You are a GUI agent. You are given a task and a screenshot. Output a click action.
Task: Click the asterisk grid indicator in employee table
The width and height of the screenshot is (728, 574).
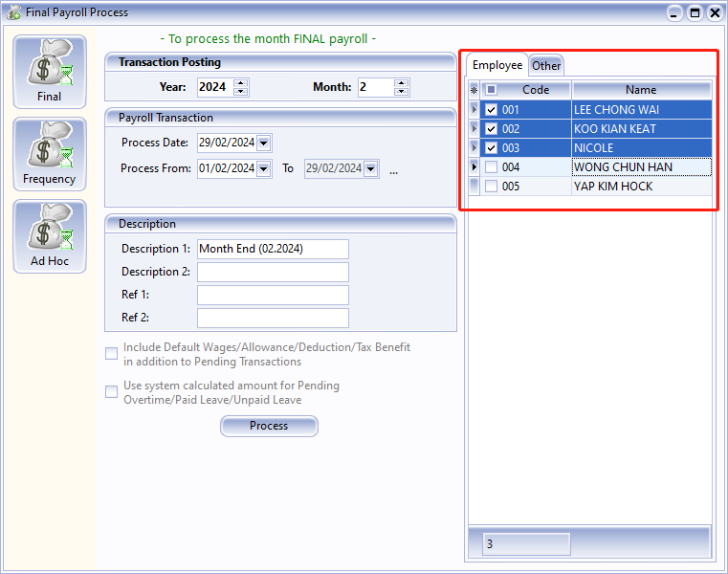click(x=474, y=90)
